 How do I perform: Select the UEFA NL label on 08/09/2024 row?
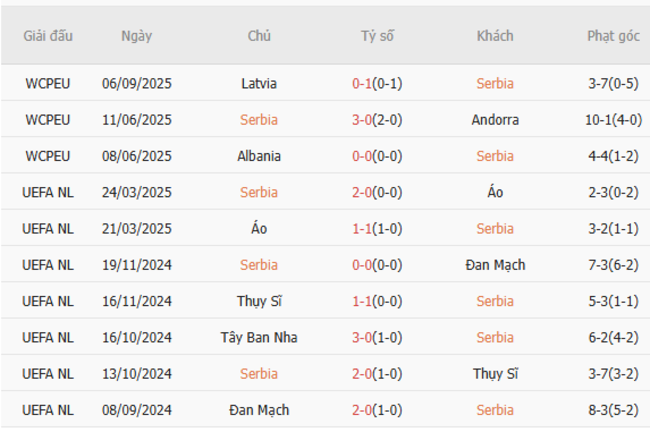(x=48, y=410)
